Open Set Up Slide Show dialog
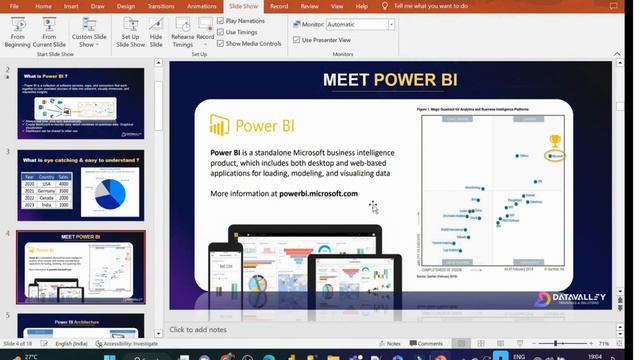Screen dimensions: 640x360 tap(131, 32)
